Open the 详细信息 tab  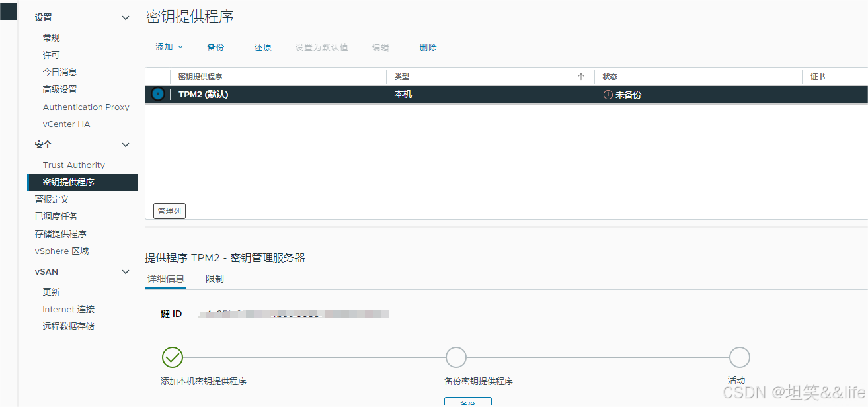coord(165,279)
